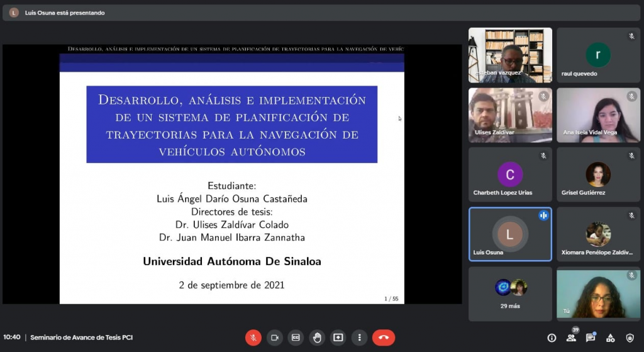Toggle closed captions
The width and height of the screenshot is (644, 352).
296,338
